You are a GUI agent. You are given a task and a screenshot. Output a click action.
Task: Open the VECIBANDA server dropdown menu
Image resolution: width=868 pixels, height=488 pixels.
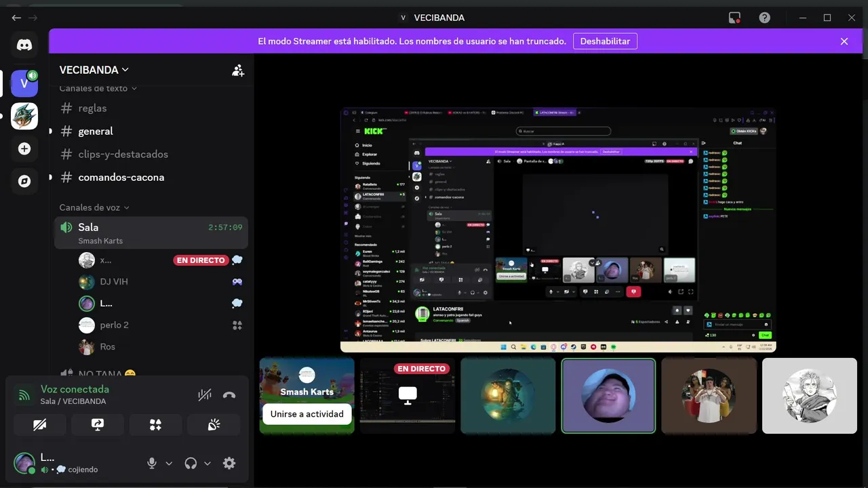tap(94, 70)
